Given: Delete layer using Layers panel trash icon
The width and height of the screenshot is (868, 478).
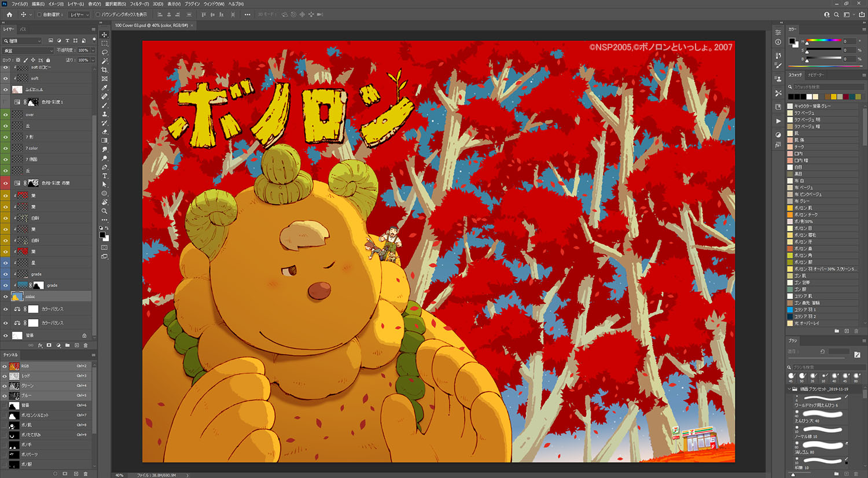Looking at the screenshot, I should click(86, 345).
